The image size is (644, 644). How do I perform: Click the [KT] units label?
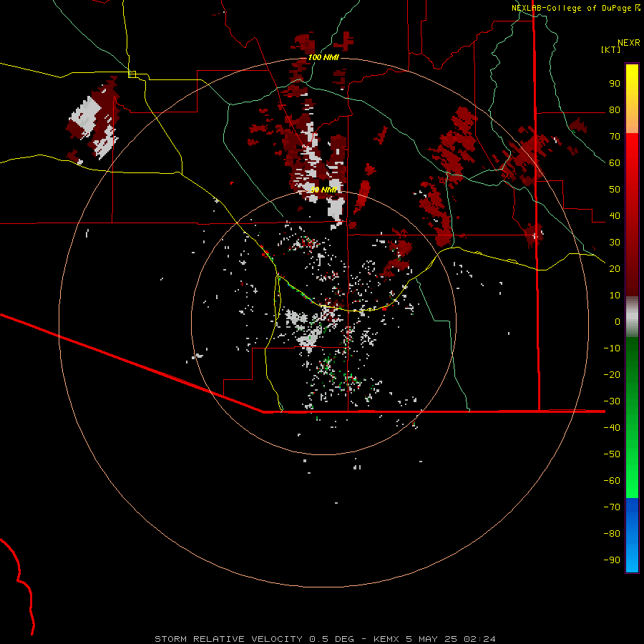(610, 49)
